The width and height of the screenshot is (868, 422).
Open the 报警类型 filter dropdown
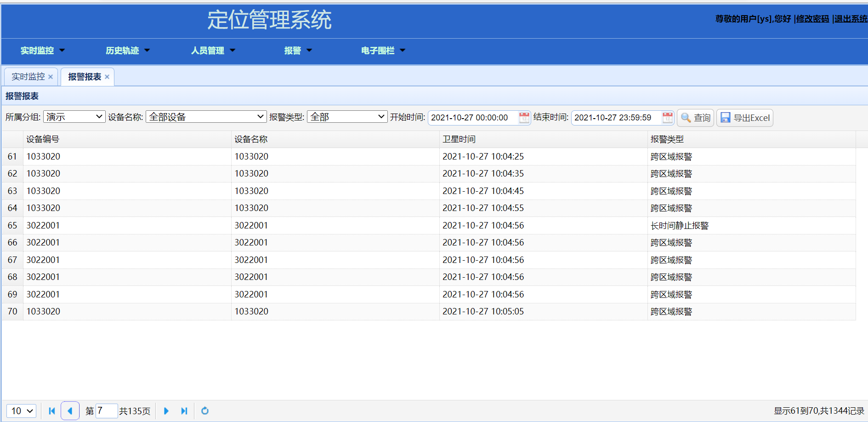click(x=347, y=117)
